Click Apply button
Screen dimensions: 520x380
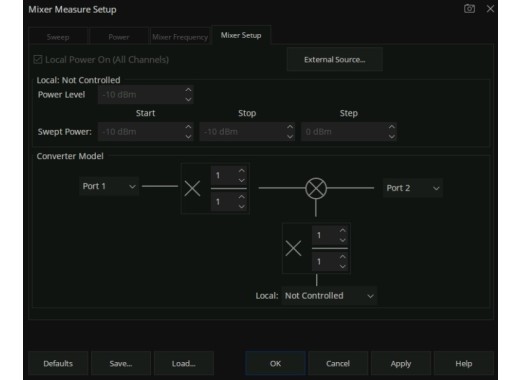401,363
